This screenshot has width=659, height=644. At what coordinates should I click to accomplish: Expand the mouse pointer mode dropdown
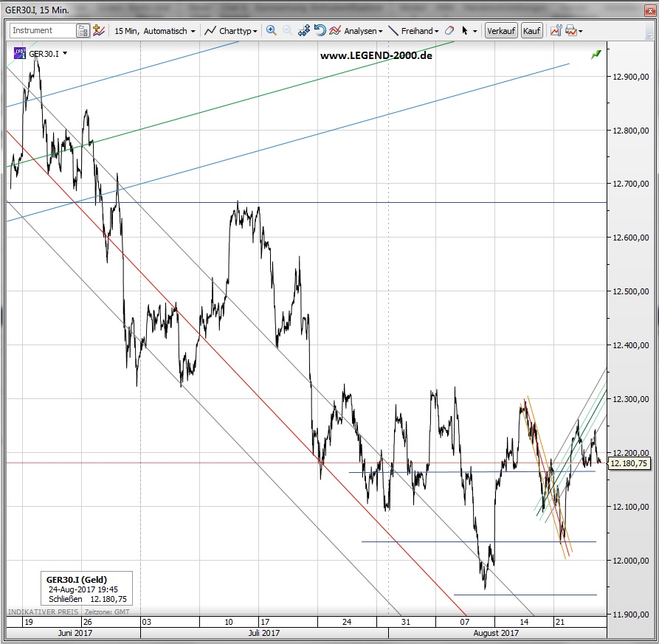(475, 31)
